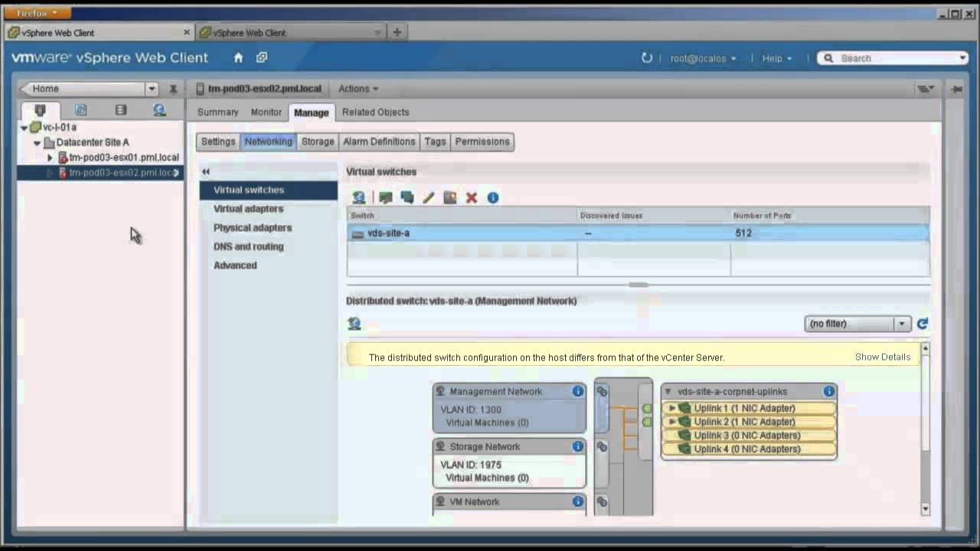
Task: Open root@localos user menu
Action: [703, 58]
